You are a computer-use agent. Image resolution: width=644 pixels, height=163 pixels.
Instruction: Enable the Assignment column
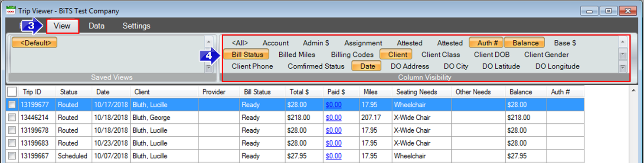tap(363, 43)
